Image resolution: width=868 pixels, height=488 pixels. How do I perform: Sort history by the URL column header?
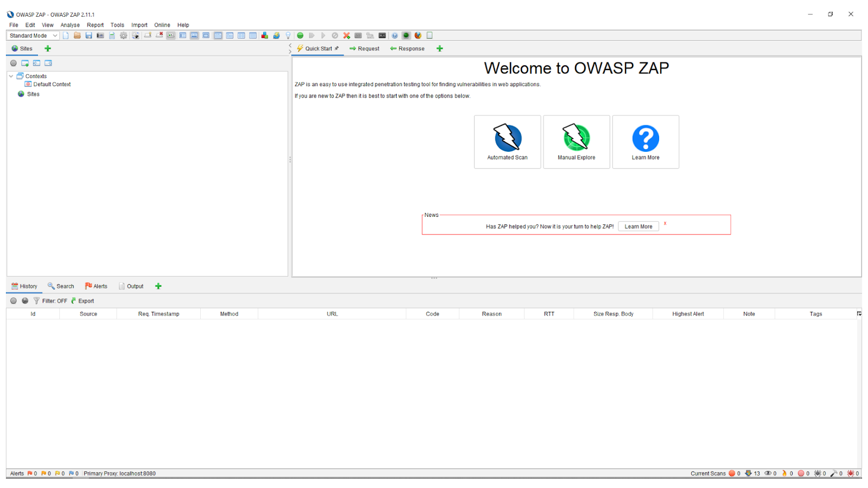pos(332,313)
